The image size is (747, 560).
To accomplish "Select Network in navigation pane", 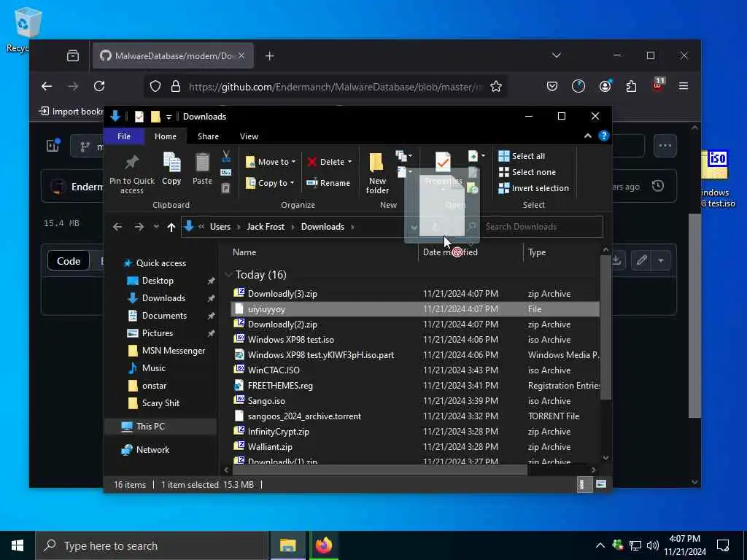I will tap(152, 449).
